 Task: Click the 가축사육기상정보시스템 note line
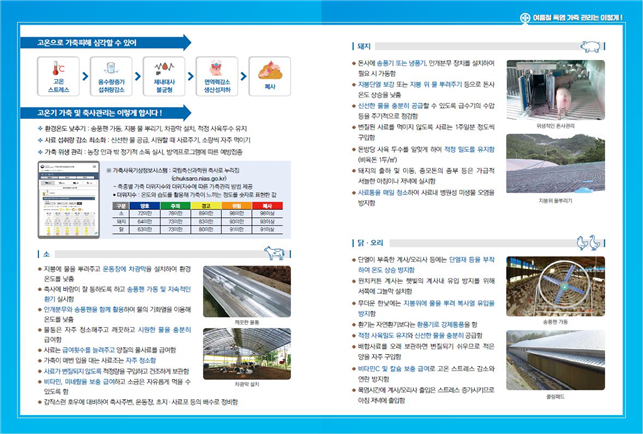click(x=173, y=170)
